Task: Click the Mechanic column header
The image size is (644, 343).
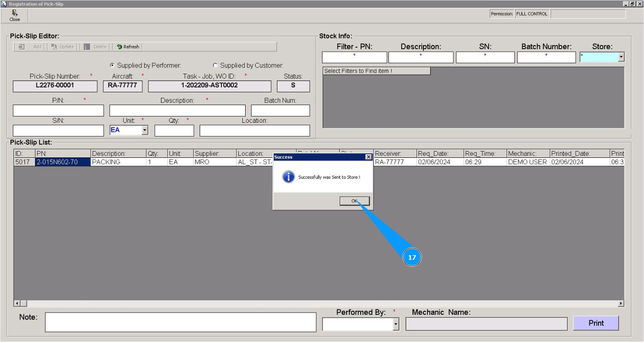Action: 528,154
